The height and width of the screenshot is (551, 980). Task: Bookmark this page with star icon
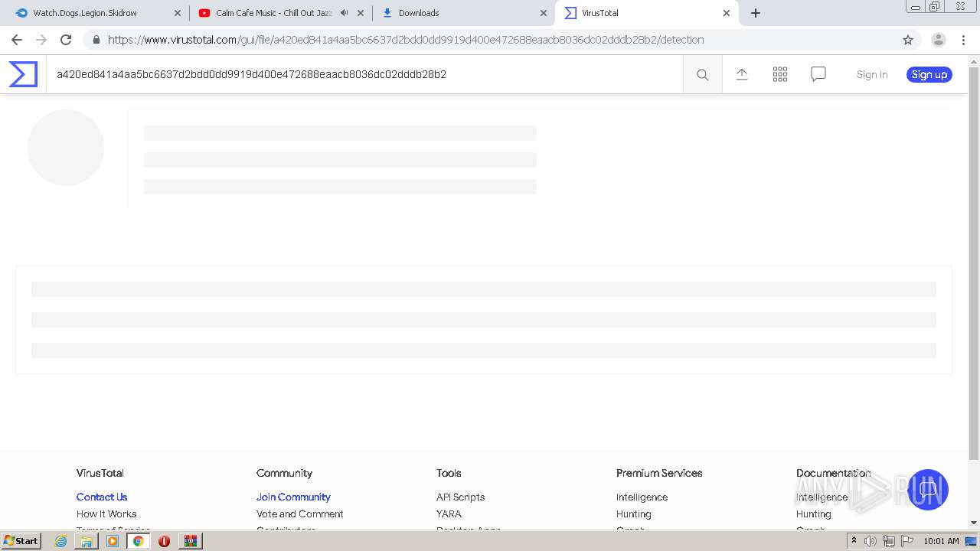click(x=908, y=40)
